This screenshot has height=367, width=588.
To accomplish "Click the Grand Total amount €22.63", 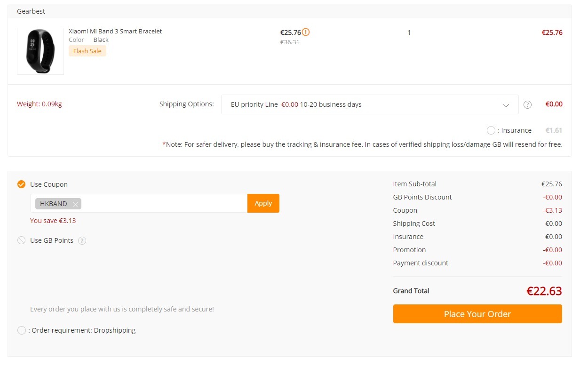I will tap(544, 291).
